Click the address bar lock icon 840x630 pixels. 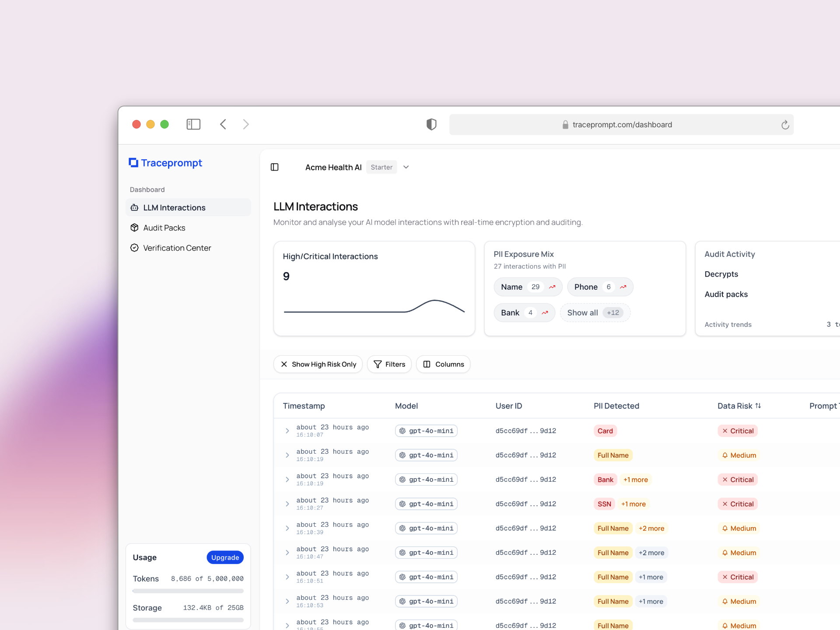coord(565,125)
